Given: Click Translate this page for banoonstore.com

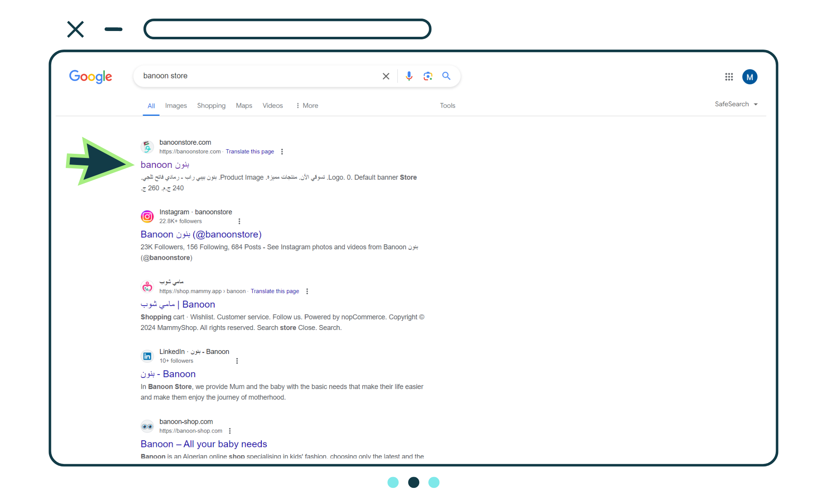Looking at the screenshot, I should (250, 152).
